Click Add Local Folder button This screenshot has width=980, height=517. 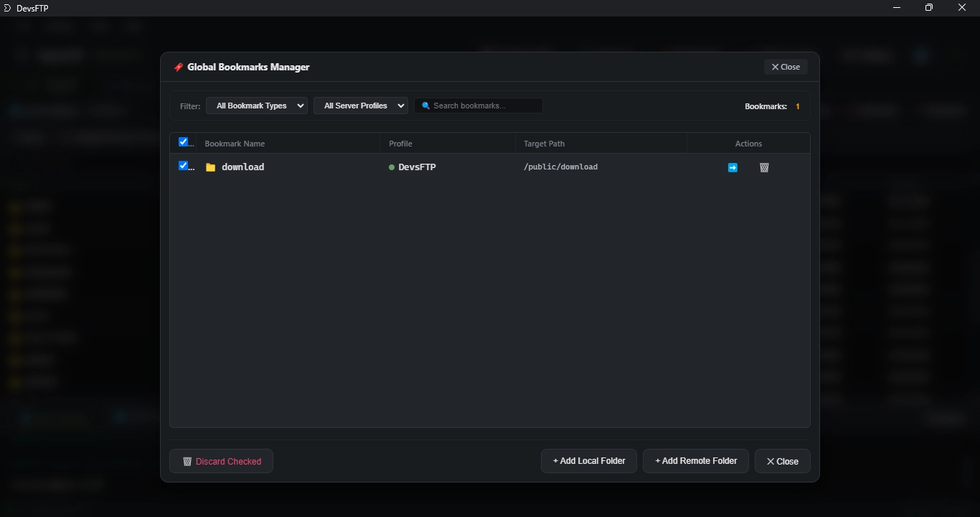pyautogui.click(x=589, y=461)
